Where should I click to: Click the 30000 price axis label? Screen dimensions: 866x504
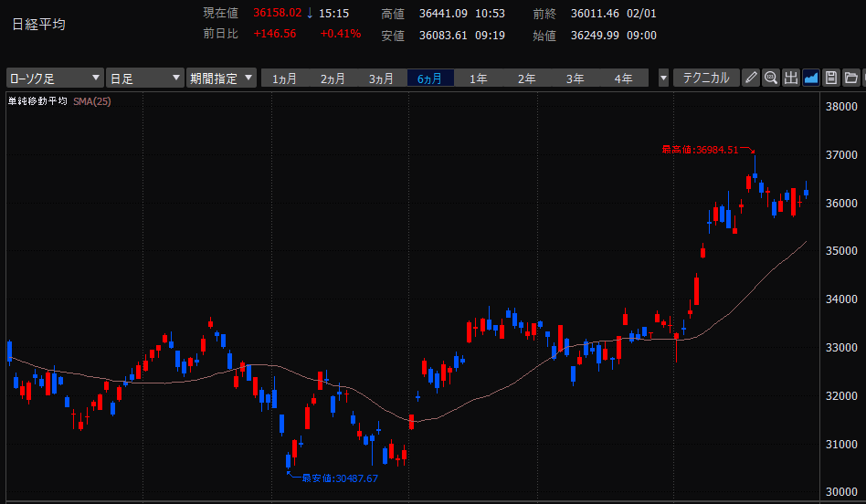click(x=841, y=492)
